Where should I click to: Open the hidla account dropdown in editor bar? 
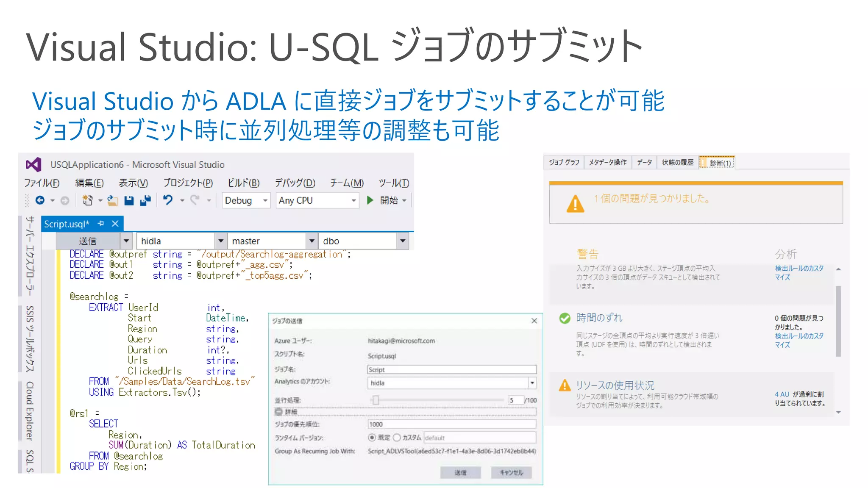(x=221, y=241)
